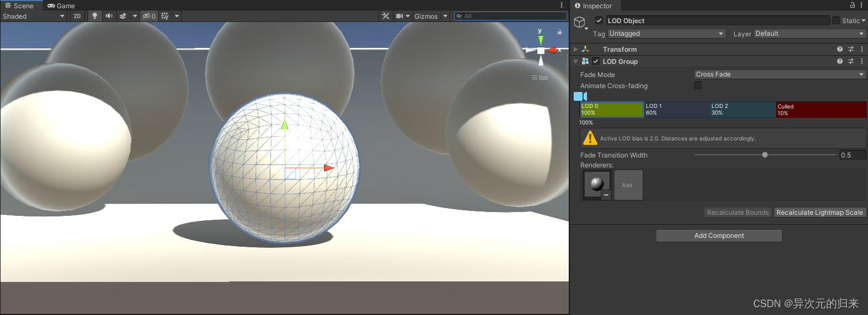The width and height of the screenshot is (868, 315).
Task: Toggle the scene gizmo rotation lock
Action: click(x=559, y=32)
